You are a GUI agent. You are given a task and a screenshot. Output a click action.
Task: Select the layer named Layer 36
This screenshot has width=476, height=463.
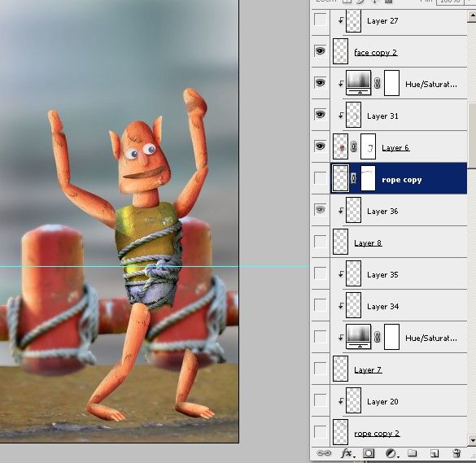pos(382,212)
